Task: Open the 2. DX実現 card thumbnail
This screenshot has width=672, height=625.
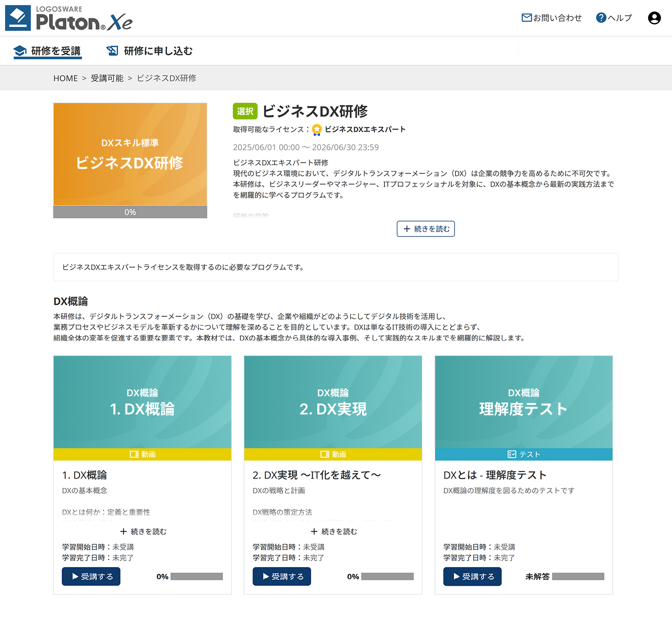Action: tap(333, 402)
